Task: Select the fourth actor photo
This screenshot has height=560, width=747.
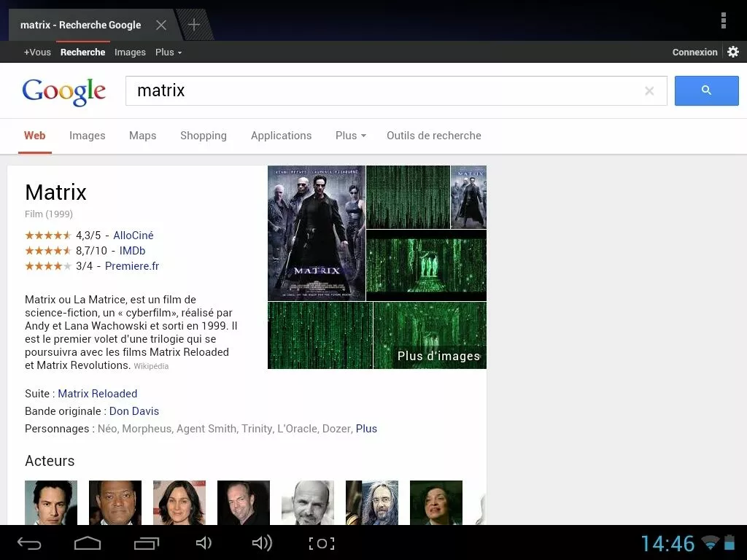Action: click(244, 502)
